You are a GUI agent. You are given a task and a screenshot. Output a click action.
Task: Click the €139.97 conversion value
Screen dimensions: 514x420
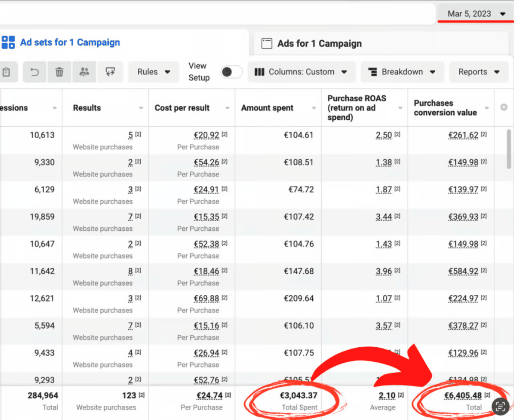tap(463, 190)
